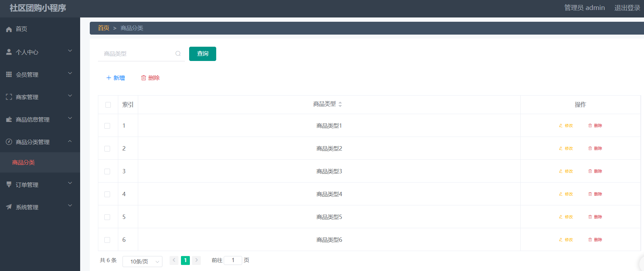Check the box for row 2

107,149
